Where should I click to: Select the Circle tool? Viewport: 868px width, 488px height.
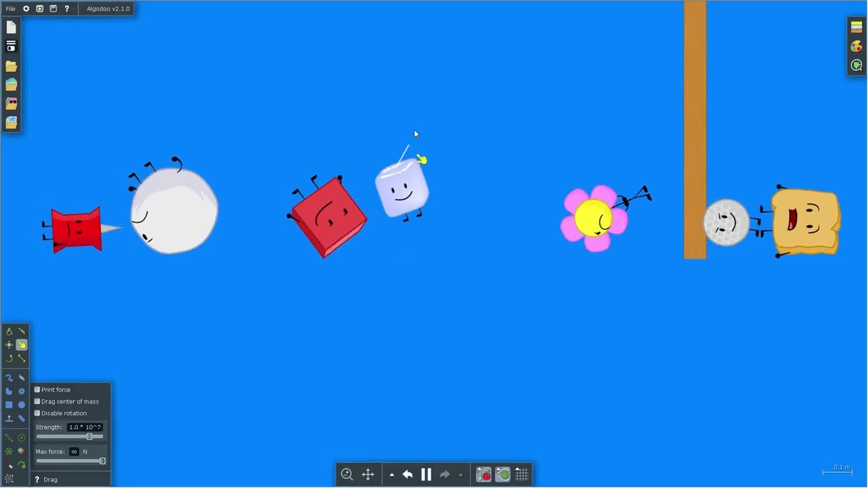tap(22, 405)
